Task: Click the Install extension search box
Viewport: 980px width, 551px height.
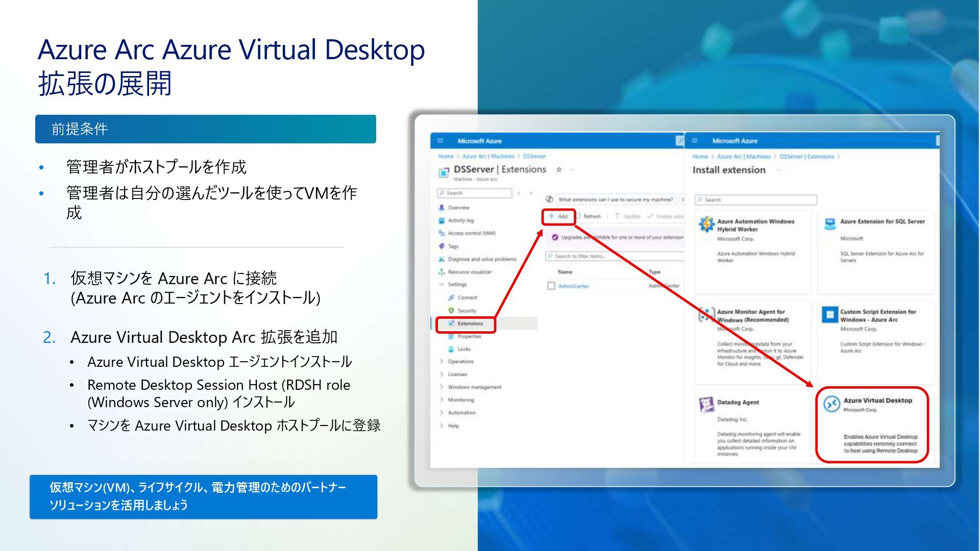Action: [x=755, y=200]
